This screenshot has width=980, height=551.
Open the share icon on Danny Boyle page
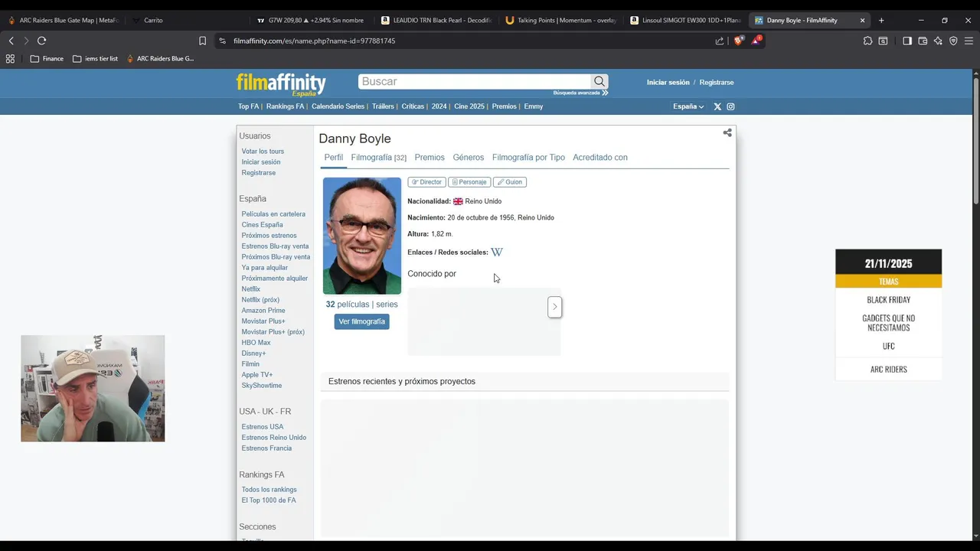[x=727, y=133]
